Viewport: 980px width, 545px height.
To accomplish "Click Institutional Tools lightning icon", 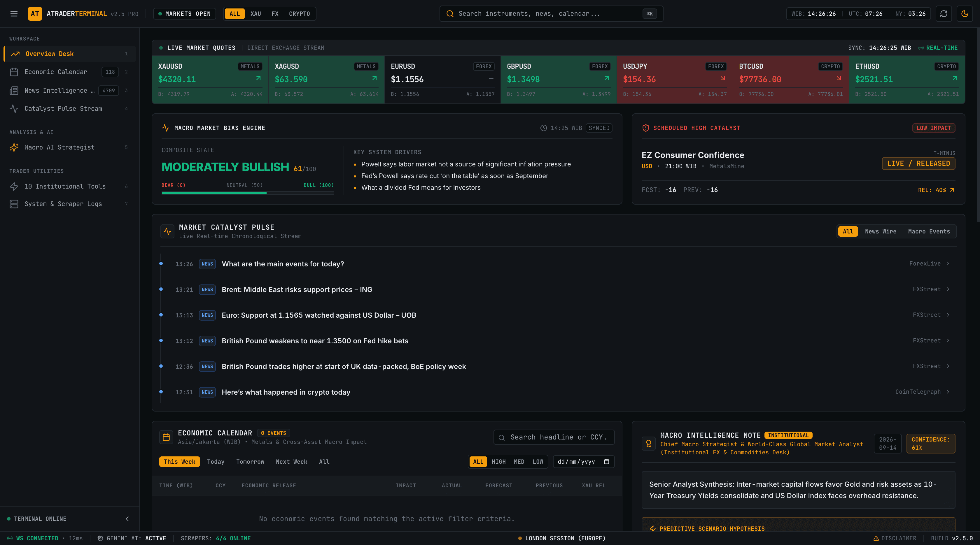I will tap(14, 186).
